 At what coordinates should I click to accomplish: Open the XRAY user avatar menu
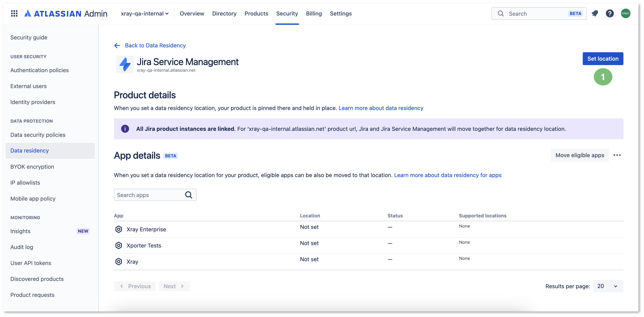[625, 14]
